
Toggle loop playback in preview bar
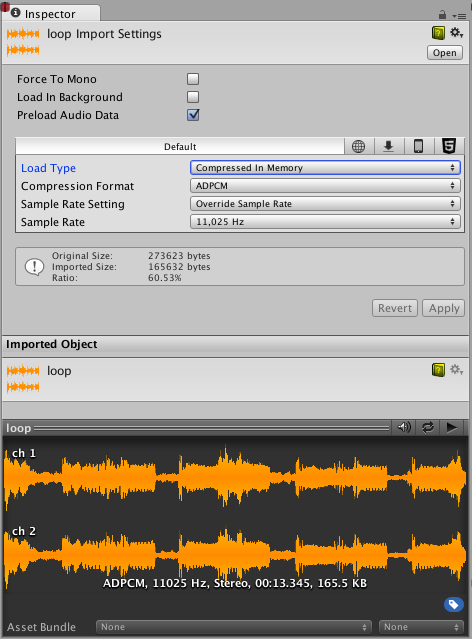pos(428,427)
